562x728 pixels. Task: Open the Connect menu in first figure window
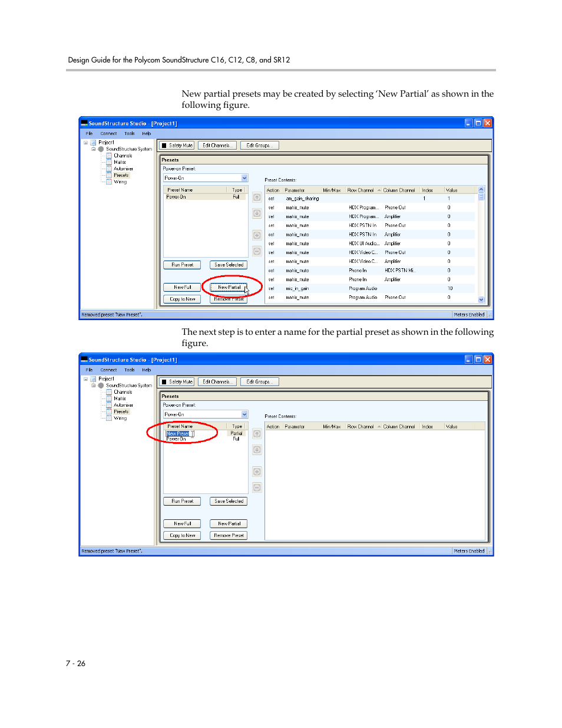108,134
